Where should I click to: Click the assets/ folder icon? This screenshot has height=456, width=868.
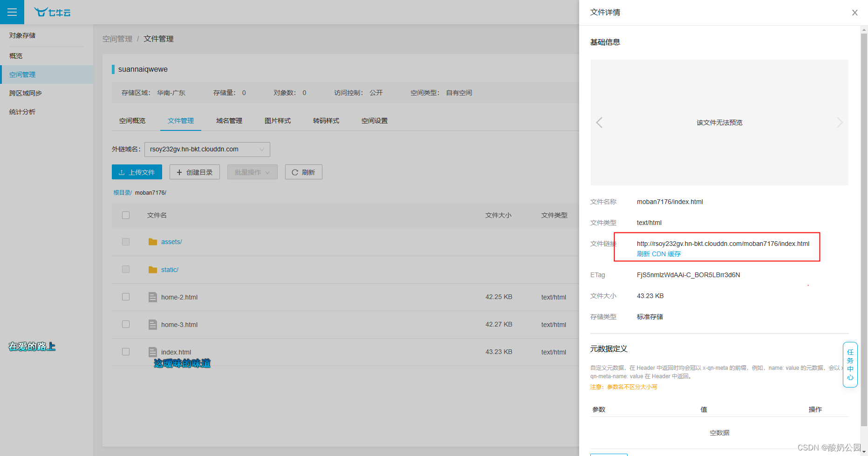(x=153, y=242)
